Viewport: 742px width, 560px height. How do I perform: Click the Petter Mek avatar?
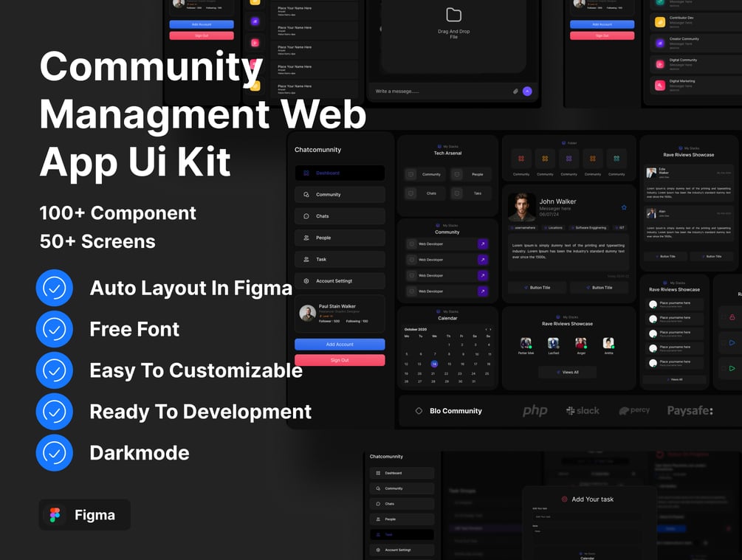click(526, 343)
